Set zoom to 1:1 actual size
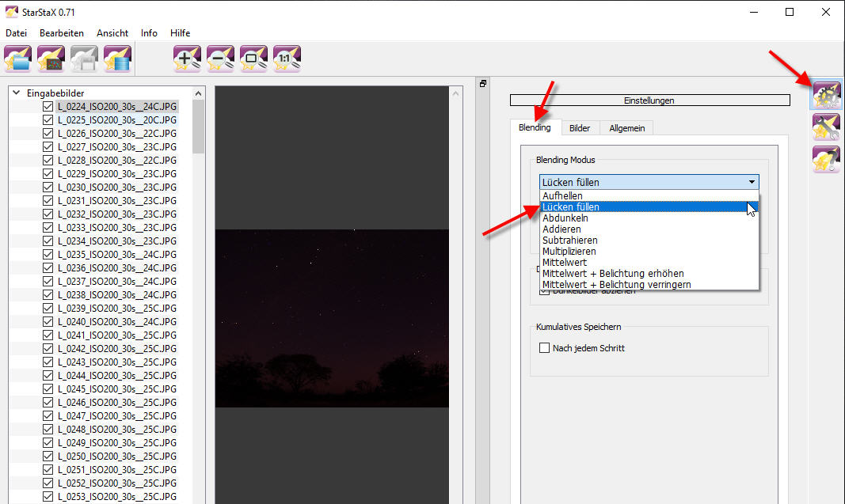The height and width of the screenshot is (504, 845). click(x=286, y=59)
